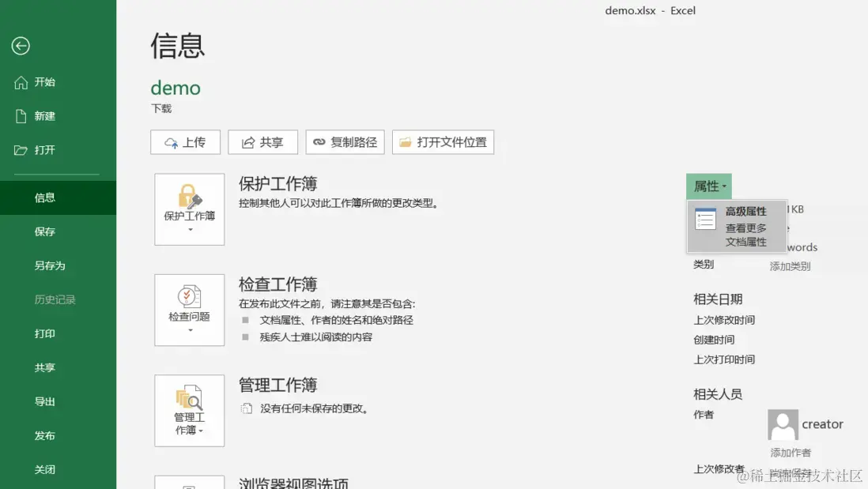Click the 上次修改时间 label

pyautogui.click(x=724, y=320)
